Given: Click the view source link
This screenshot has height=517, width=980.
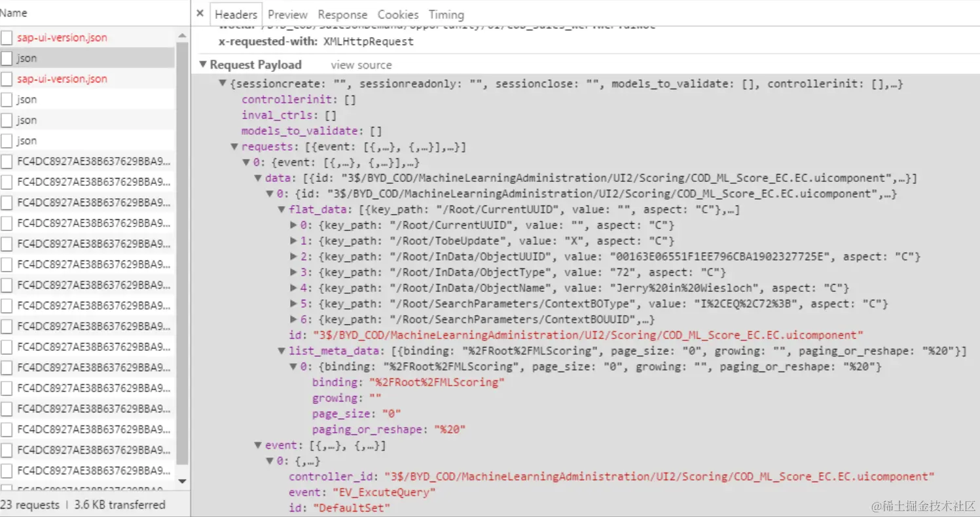Looking at the screenshot, I should (x=361, y=65).
